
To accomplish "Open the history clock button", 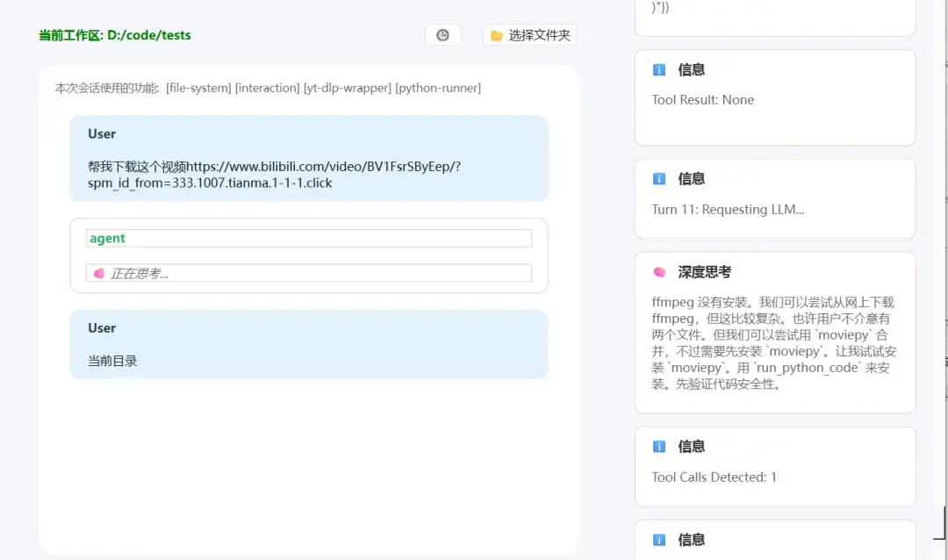I will [442, 35].
